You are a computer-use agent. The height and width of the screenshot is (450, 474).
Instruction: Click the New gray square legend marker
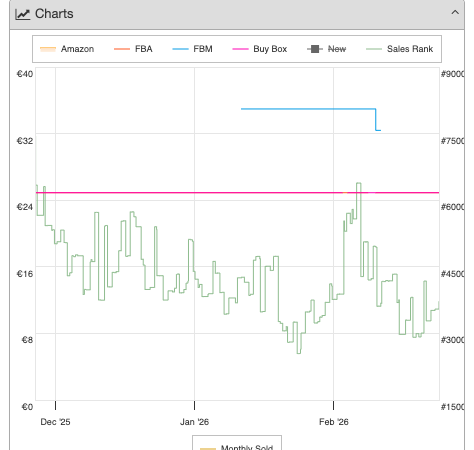pos(315,49)
